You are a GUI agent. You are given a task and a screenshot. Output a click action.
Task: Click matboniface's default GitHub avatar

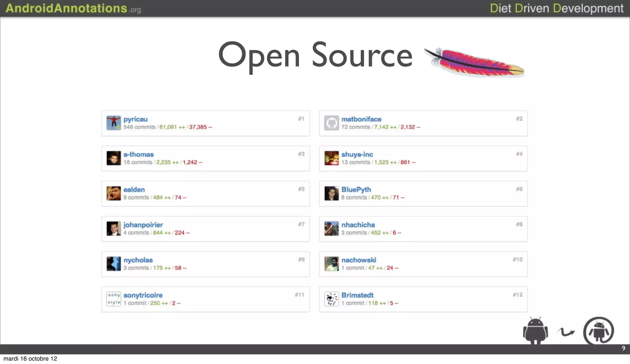(331, 123)
